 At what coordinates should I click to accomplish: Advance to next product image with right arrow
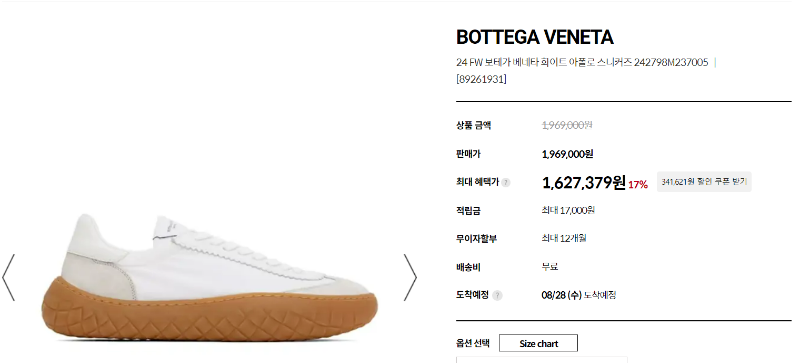coord(410,278)
